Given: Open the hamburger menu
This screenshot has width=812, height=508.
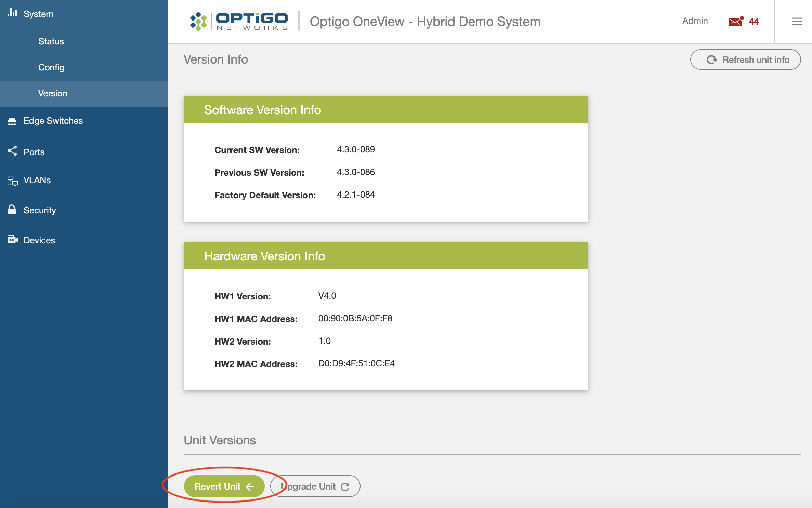Looking at the screenshot, I should point(797,21).
